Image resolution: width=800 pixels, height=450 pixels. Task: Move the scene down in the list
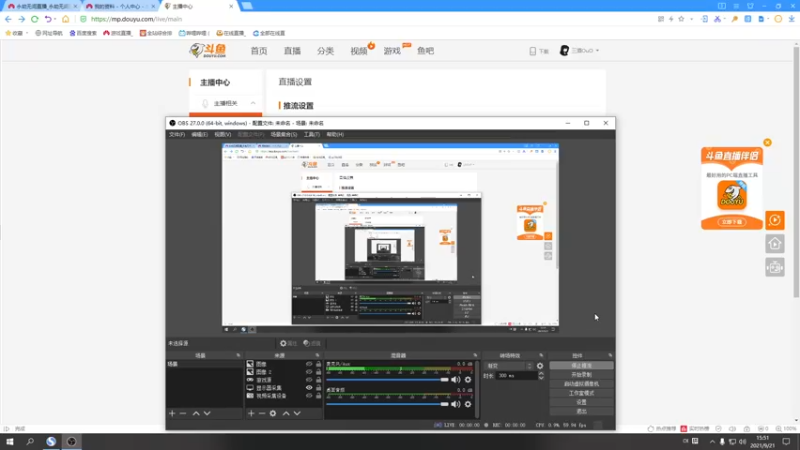(207, 413)
